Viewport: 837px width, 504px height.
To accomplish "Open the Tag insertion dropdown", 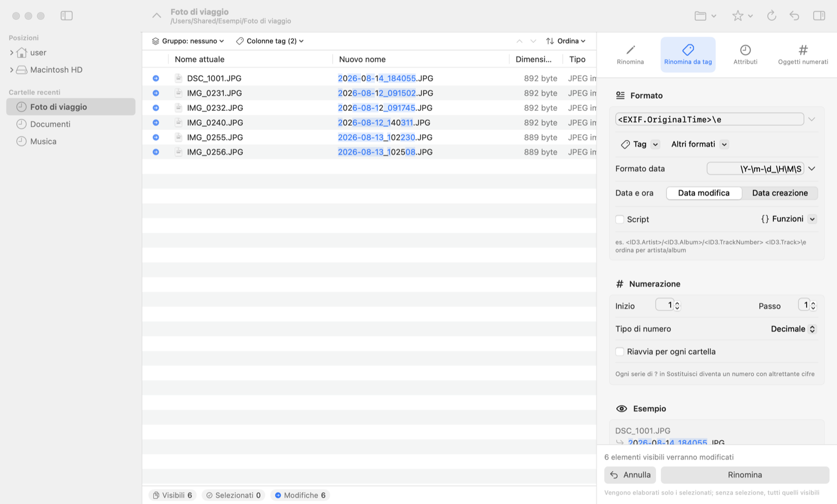I will pyautogui.click(x=640, y=144).
